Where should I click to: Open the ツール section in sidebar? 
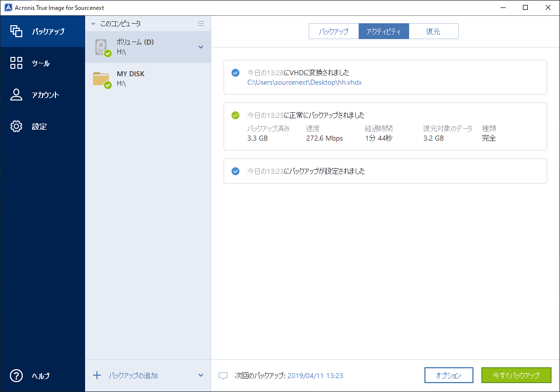43,63
